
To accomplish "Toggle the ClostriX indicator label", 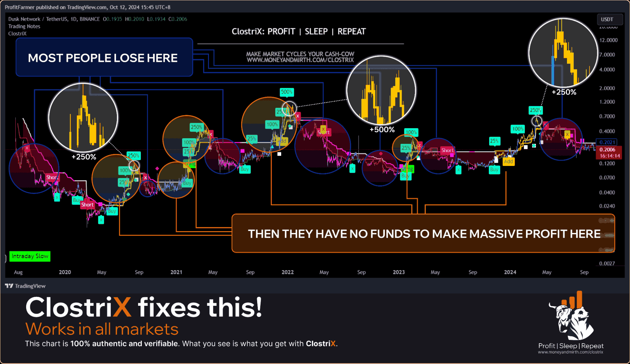I will 17,34.
